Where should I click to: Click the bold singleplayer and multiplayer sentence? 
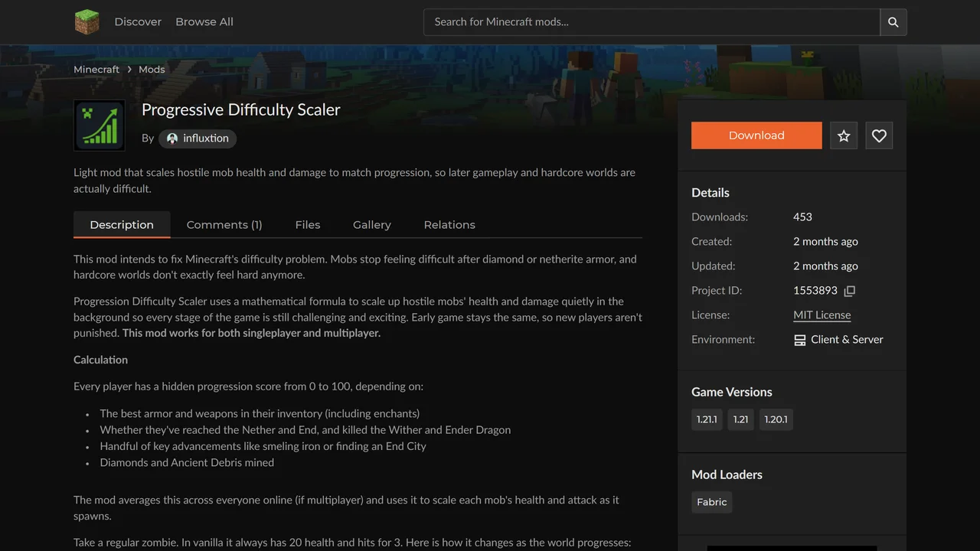coord(251,333)
